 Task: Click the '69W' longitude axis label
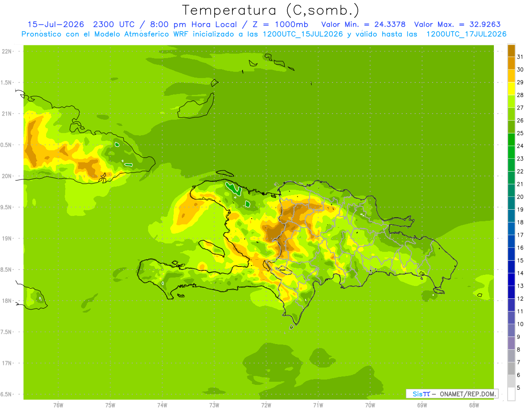click(422, 406)
